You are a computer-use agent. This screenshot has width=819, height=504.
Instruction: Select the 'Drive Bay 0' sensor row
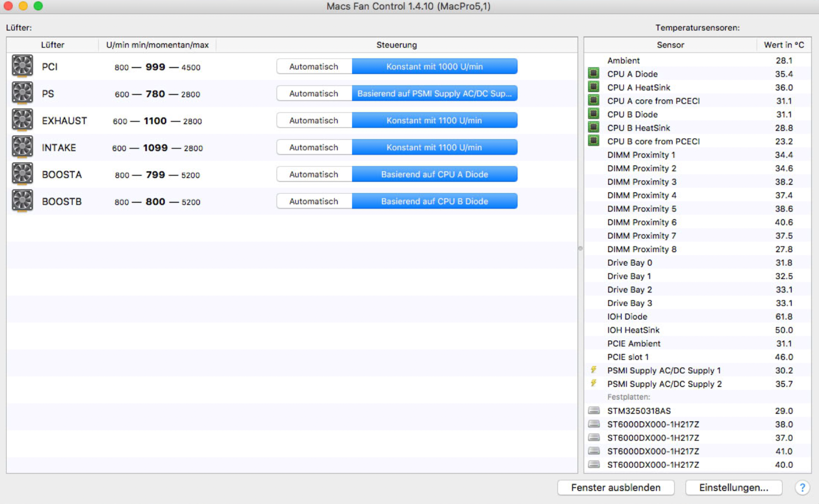click(698, 262)
